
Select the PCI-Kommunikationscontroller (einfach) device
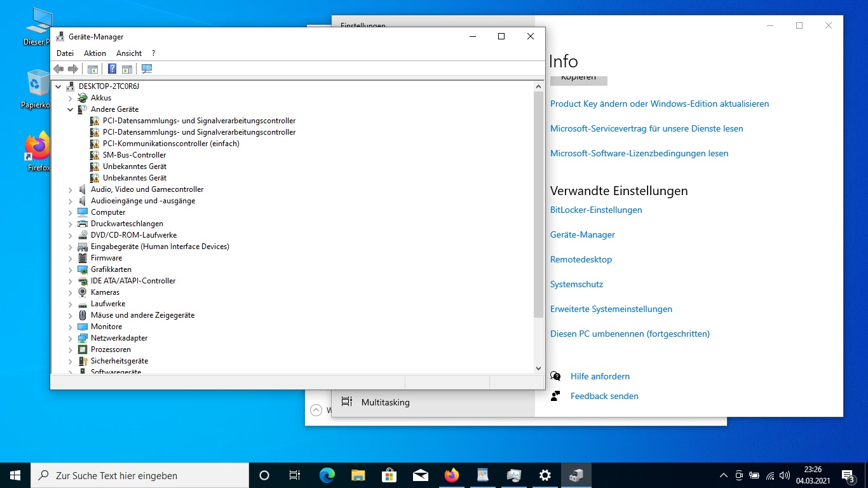click(171, 144)
